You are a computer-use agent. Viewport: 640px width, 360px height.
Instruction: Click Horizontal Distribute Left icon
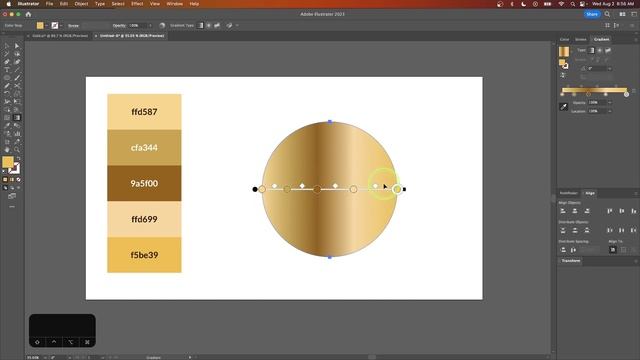(x=610, y=231)
